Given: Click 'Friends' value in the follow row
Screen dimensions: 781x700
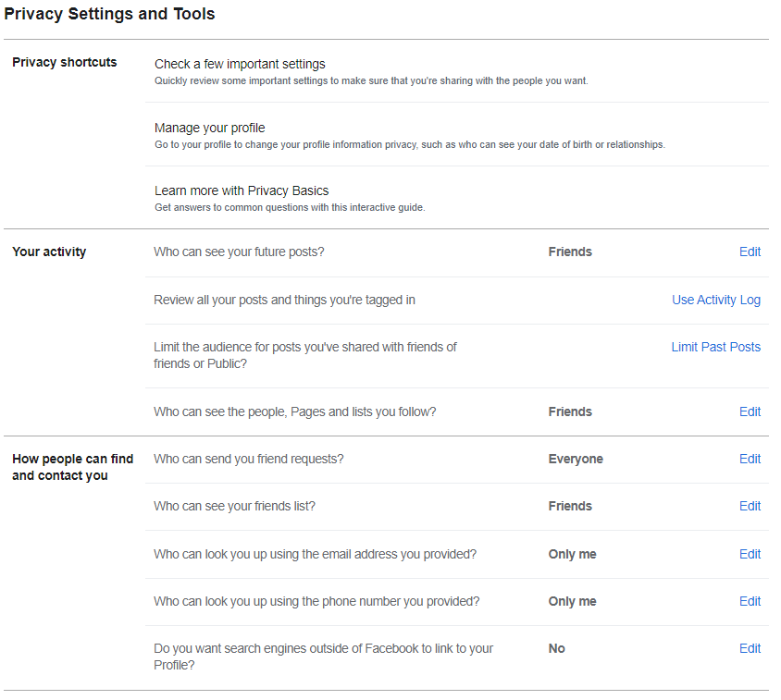Looking at the screenshot, I should click(570, 411).
